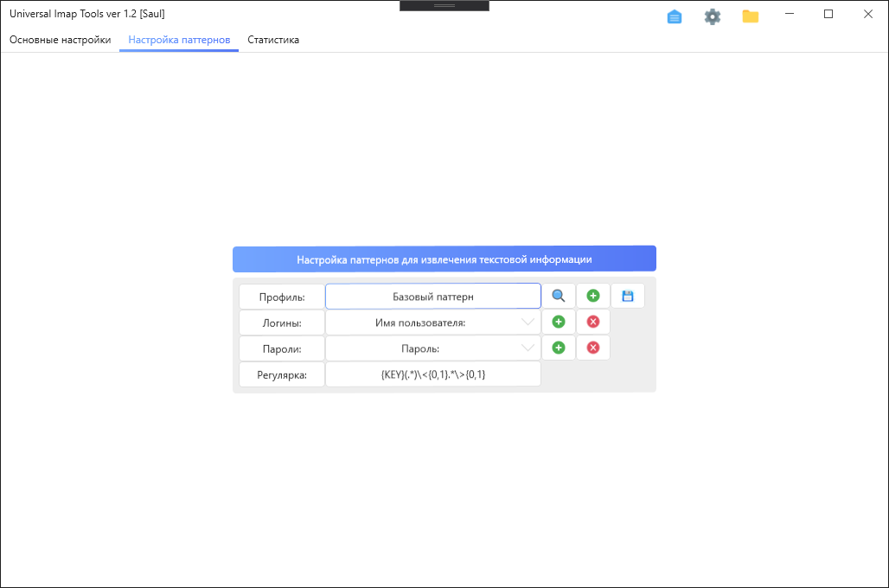The width and height of the screenshot is (889, 588).
Task: Open the 'Статистика' tab
Action: point(273,40)
